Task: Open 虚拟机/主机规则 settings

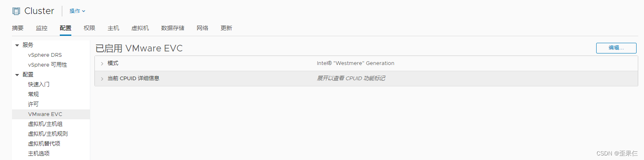Action: pyautogui.click(x=48, y=134)
